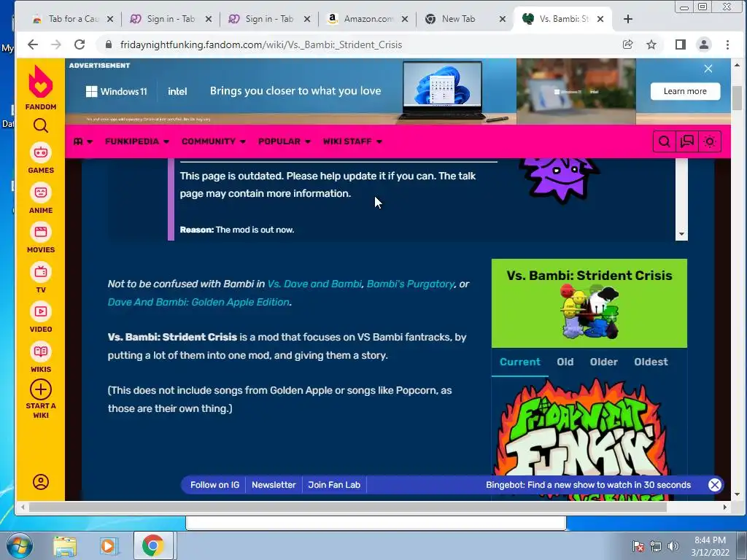Open the Chrome three-dot menu
The height and width of the screenshot is (560, 747).
[x=727, y=44]
